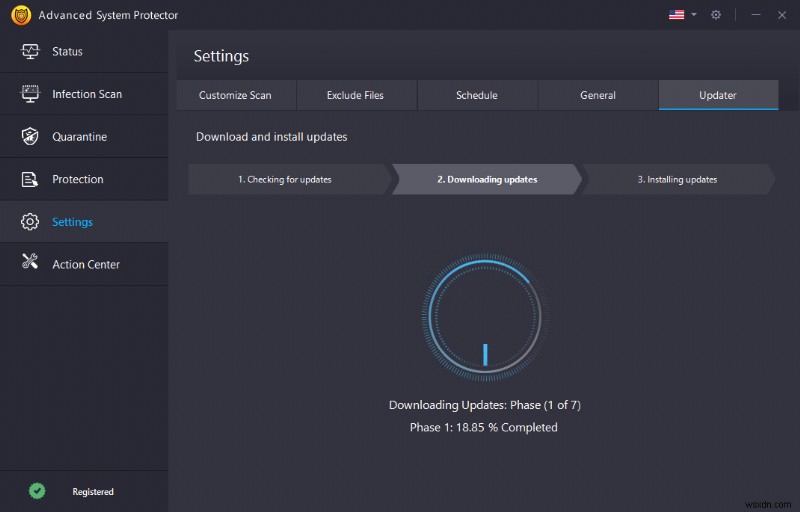Click the '3. Installing updates' step
The width and height of the screenshot is (800, 512).
pyautogui.click(x=679, y=179)
